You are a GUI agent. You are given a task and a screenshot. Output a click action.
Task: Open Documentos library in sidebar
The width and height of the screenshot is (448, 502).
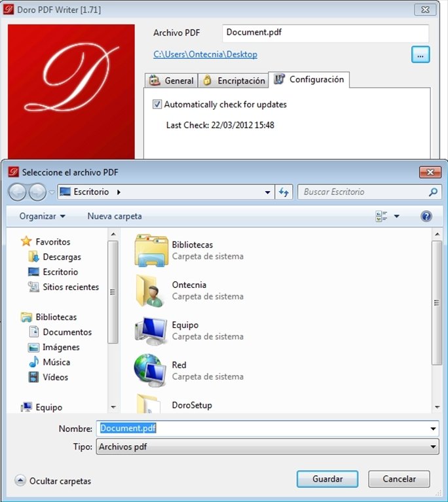(x=67, y=332)
